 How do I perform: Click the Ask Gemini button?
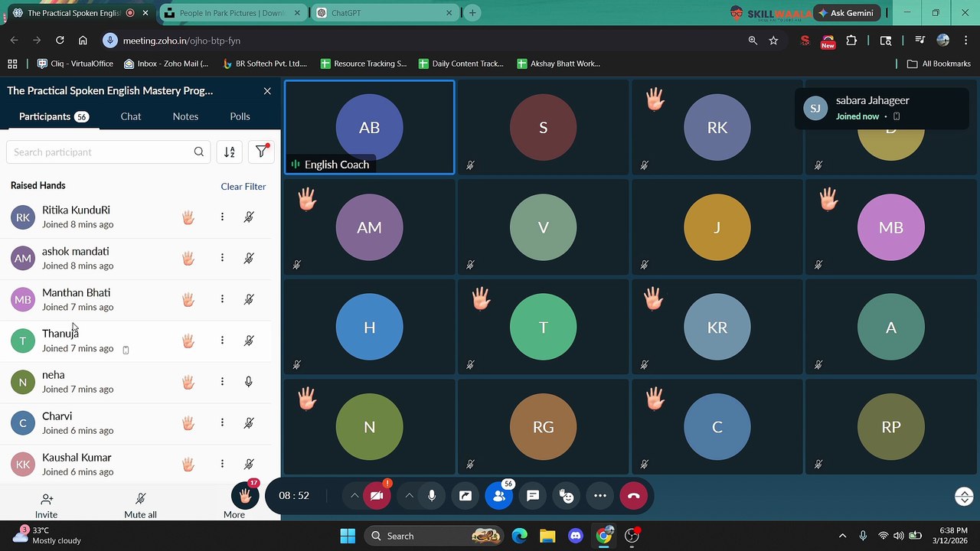tap(846, 13)
